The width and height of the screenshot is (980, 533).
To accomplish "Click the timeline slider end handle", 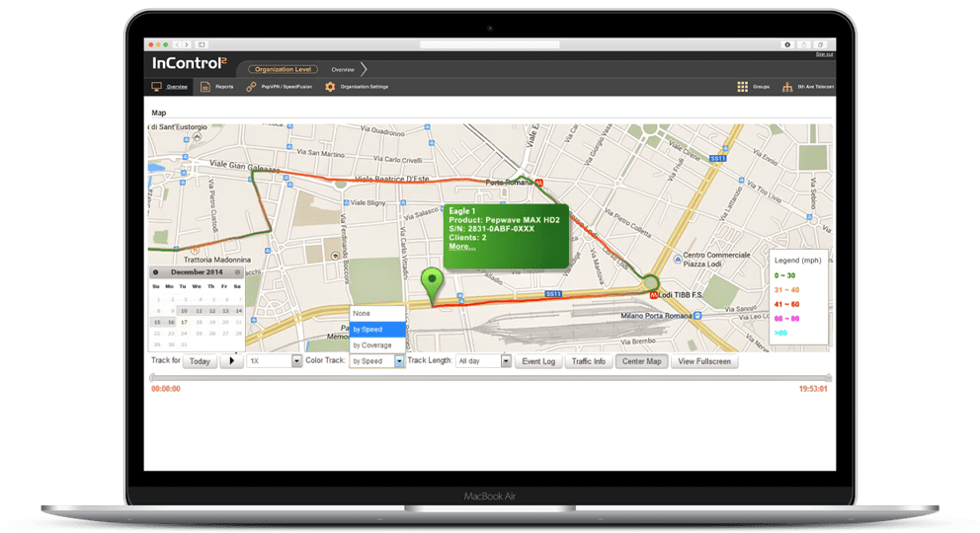I will [x=829, y=378].
